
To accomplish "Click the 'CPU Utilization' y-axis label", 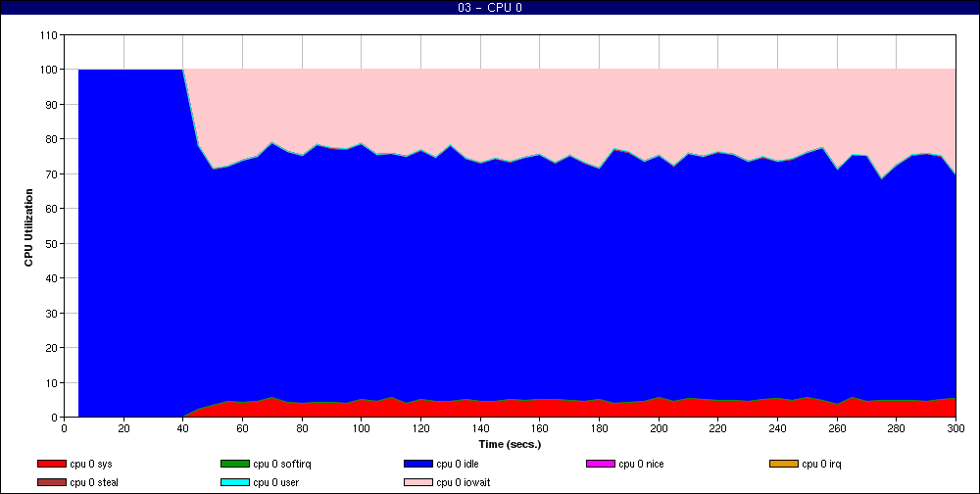I will pyautogui.click(x=28, y=227).
